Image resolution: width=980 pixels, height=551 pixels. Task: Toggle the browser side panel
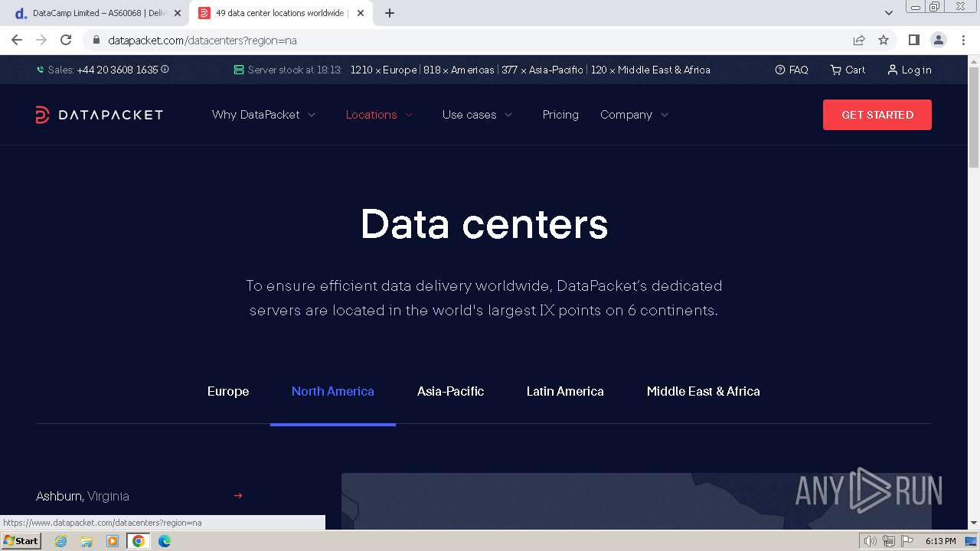(x=913, y=40)
